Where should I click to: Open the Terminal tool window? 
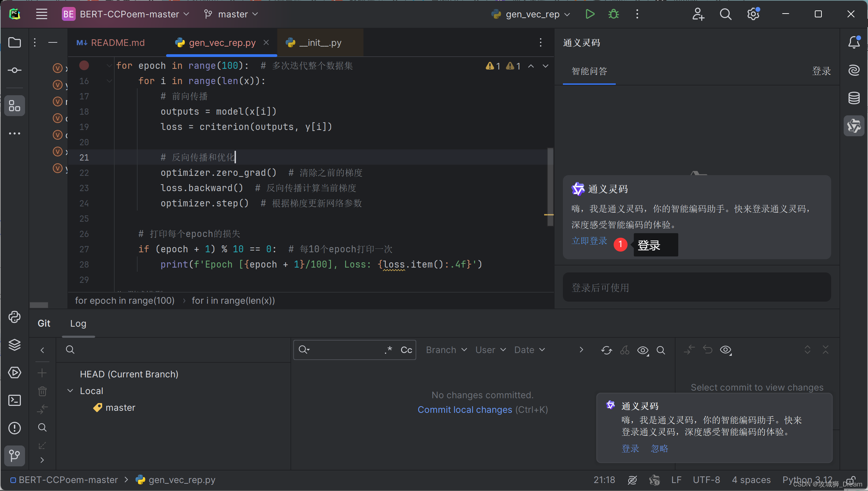click(14, 400)
